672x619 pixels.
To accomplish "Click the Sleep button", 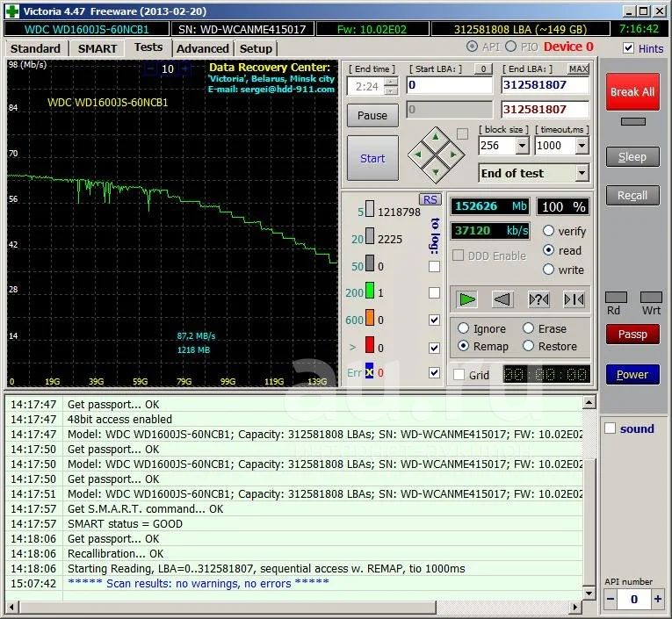I will coord(632,157).
